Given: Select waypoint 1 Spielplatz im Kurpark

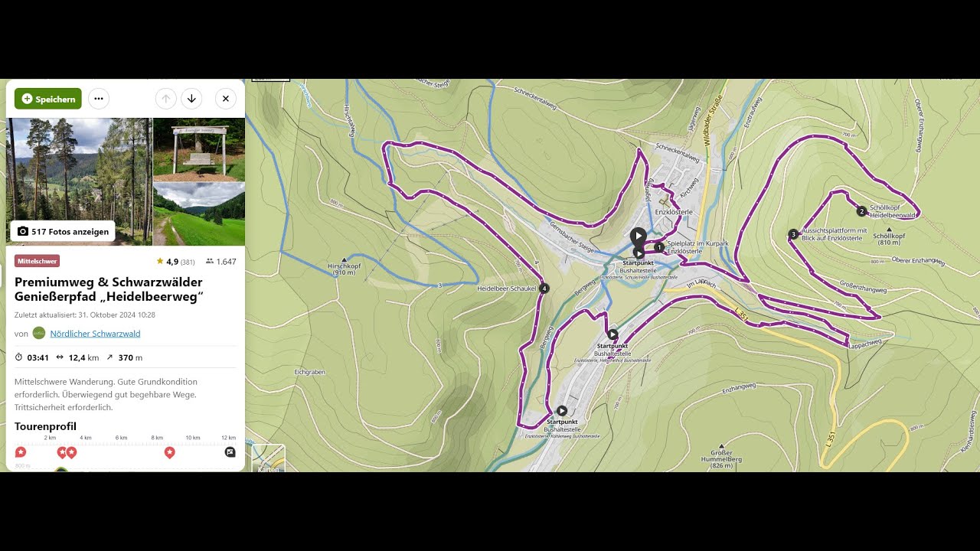Looking at the screenshot, I should tap(658, 247).
